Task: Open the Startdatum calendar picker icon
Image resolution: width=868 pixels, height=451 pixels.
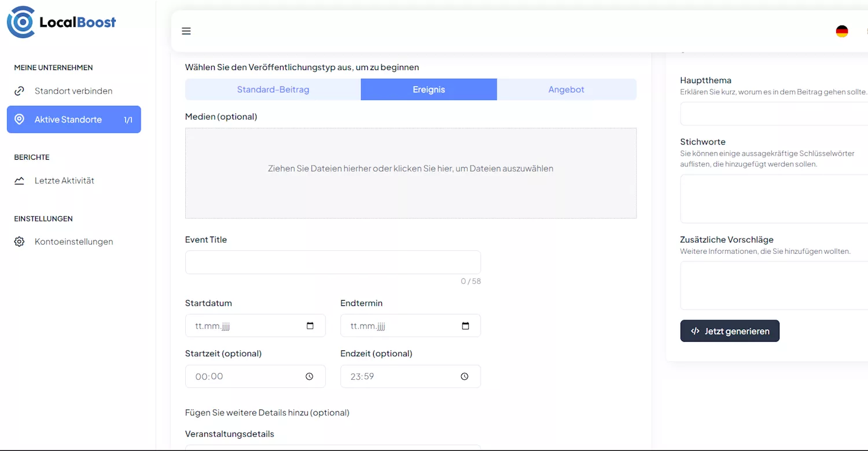Action: pos(310,326)
